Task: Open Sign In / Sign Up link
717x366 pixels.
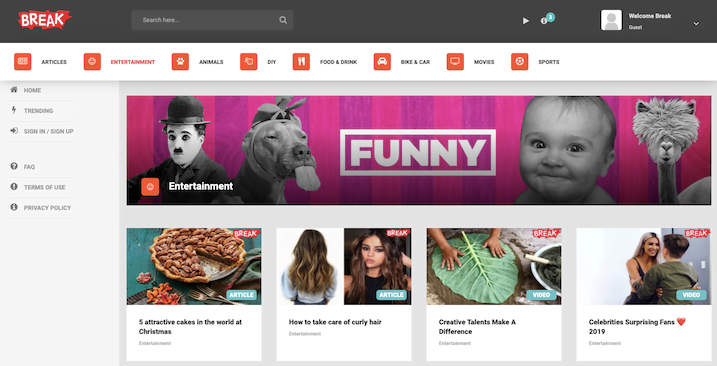Action: [x=48, y=131]
